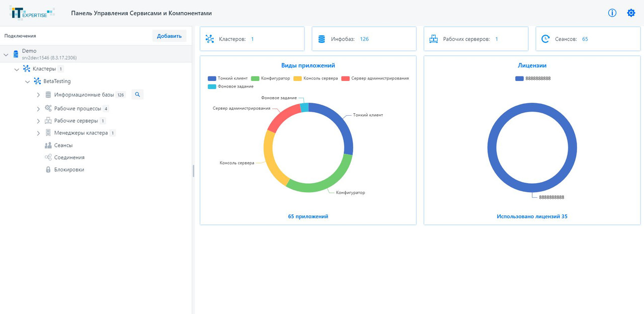The image size is (644, 314).
Task: Click the IT Expertise logo
Action: (x=32, y=13)
